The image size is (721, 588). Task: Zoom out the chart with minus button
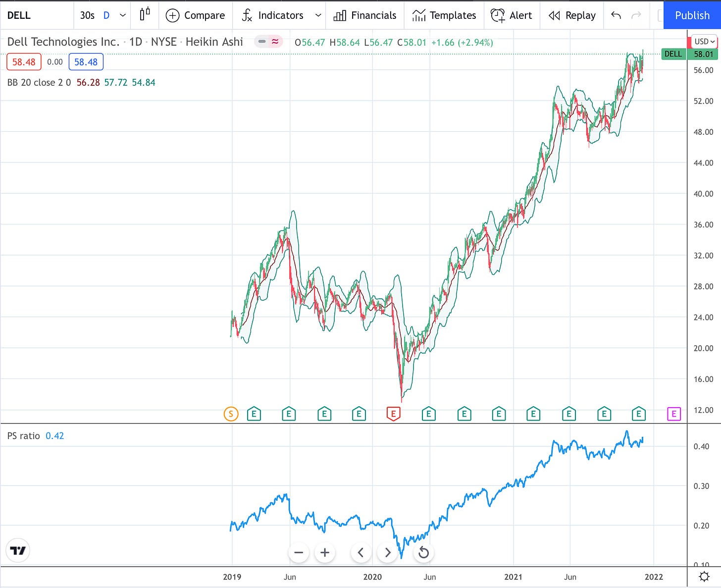click(299, 552)
